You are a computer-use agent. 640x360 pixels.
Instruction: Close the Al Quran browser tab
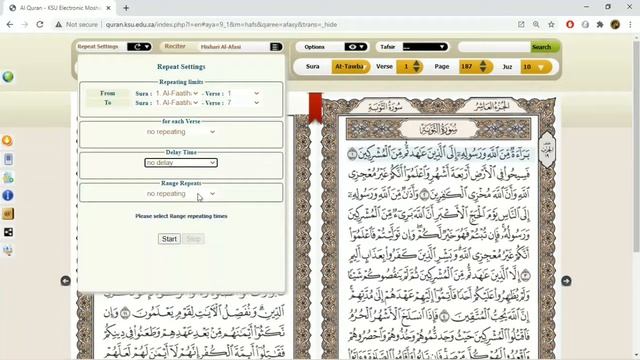109,8
